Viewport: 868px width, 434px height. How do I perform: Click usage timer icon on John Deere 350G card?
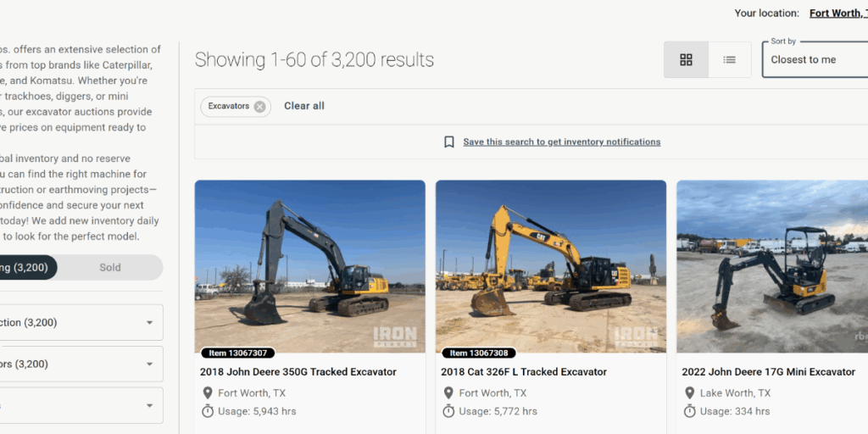pos(208,411)
